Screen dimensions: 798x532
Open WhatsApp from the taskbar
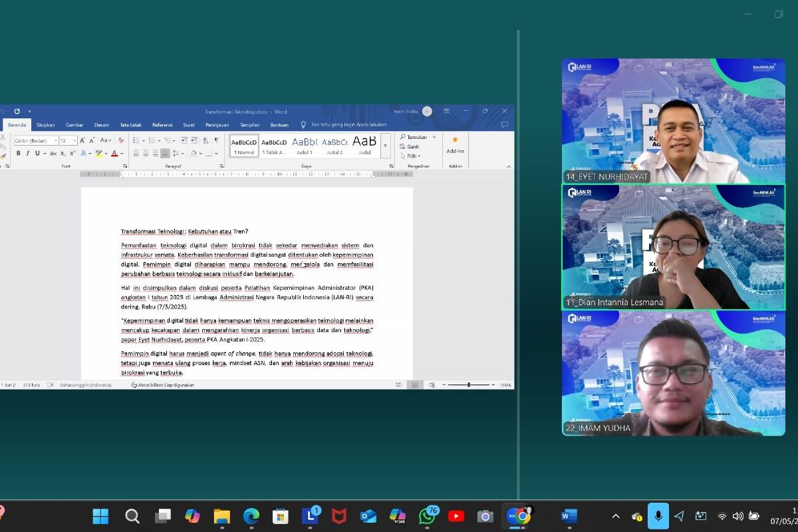(x=428, y=516)
